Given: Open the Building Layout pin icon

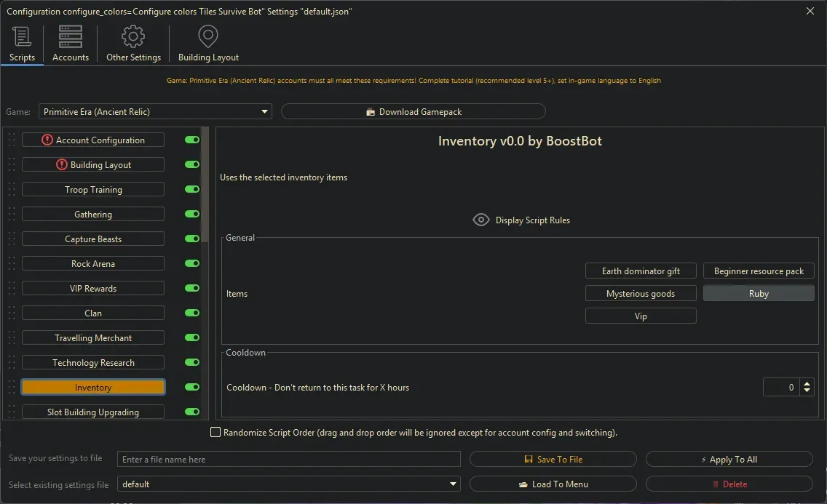Looking at the screenshot, I should click(x=207, y=35).
